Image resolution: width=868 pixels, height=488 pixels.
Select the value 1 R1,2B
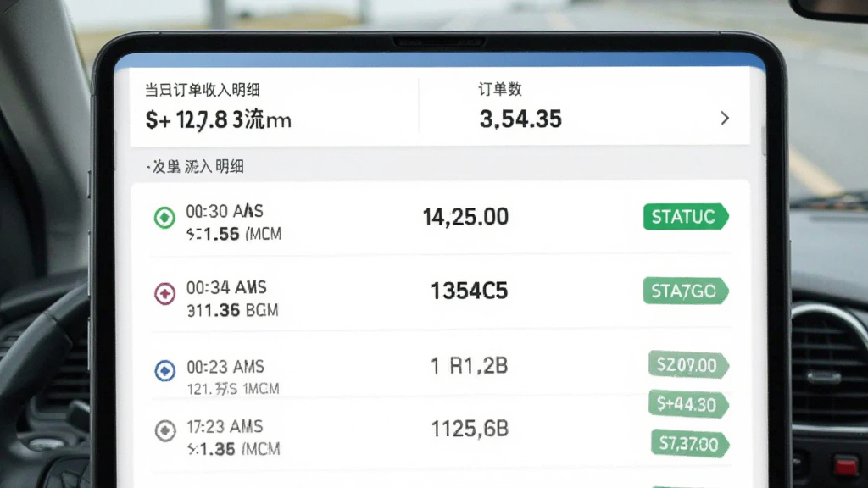coord(469,366)
